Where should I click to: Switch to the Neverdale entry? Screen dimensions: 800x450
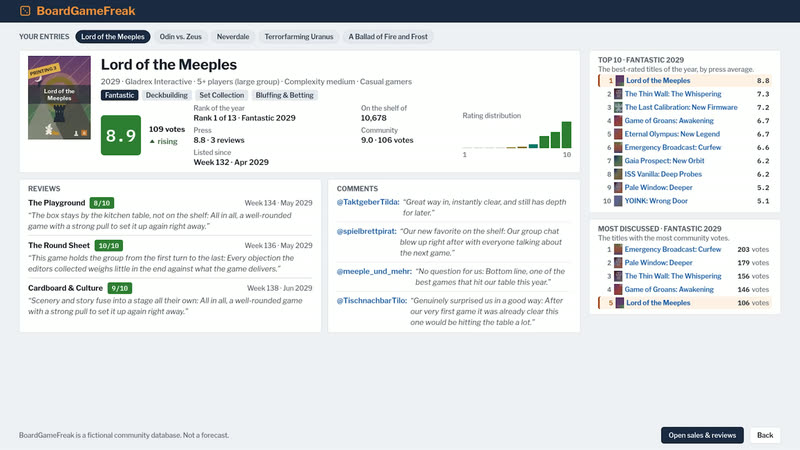233,37
